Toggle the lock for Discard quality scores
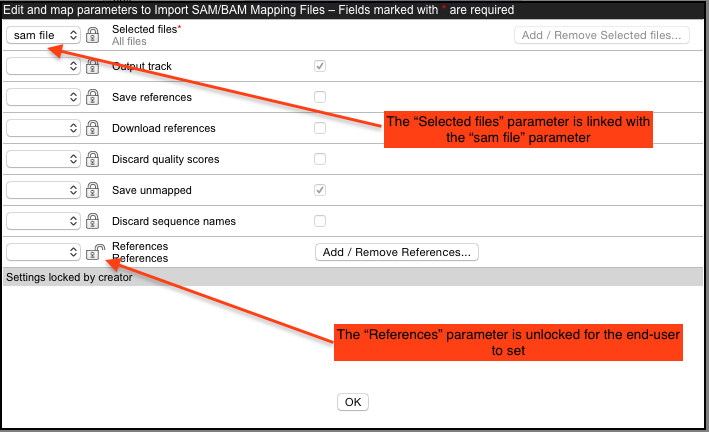This screenshot has height=432, width=709. pos(93,160)
